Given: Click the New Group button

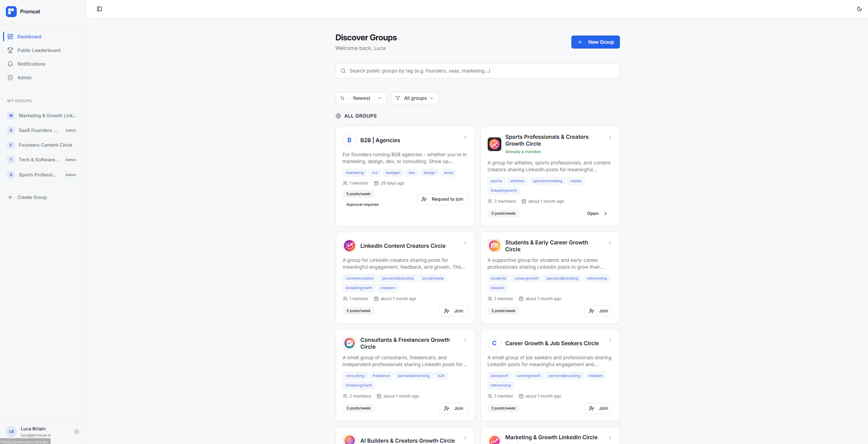Looking at the screenshot, I should tap(595, 42).
